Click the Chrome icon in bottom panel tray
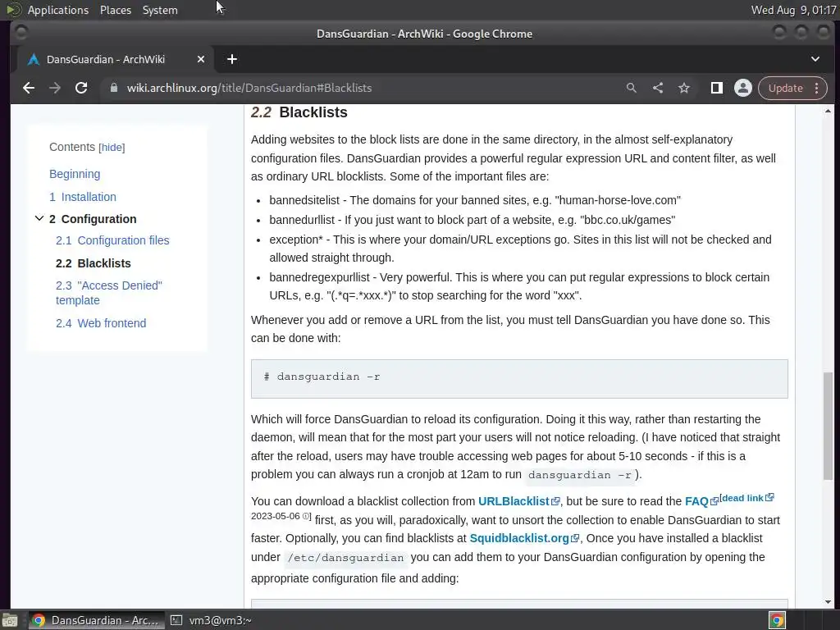The height and width of the screenshot is (630, 840). pos(777,620)
